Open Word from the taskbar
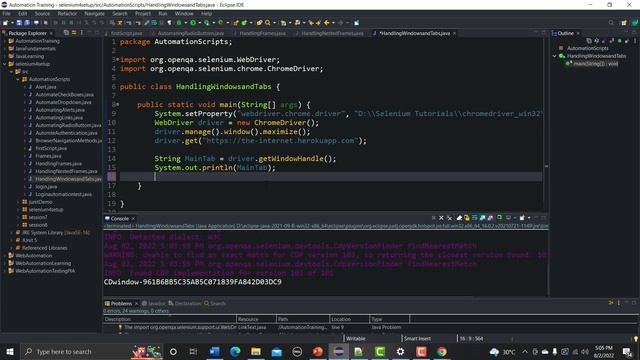The width and height of the screenshot is (640, 360). (x=215, y=351)
